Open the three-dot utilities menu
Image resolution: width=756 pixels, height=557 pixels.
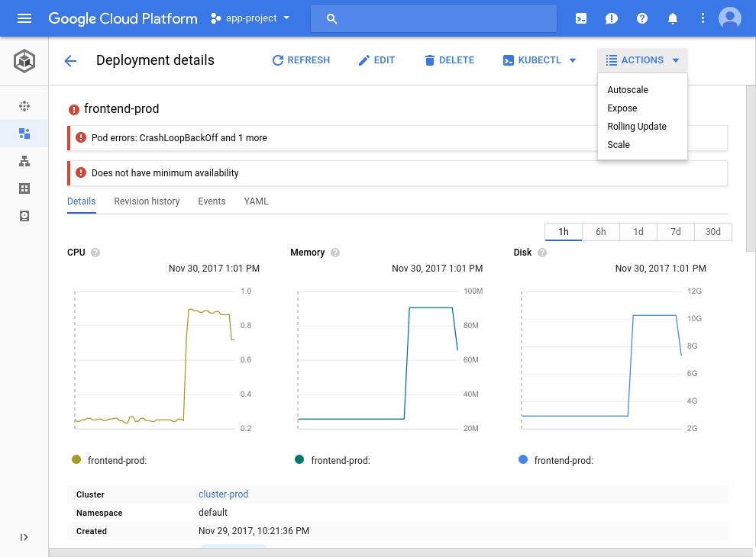pos(703,18)
